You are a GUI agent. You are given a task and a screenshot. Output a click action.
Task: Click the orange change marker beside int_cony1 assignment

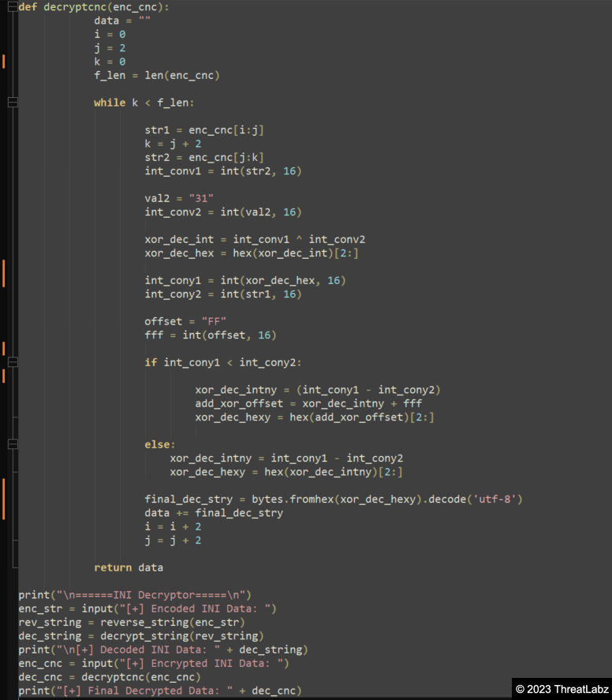[3, 273]
